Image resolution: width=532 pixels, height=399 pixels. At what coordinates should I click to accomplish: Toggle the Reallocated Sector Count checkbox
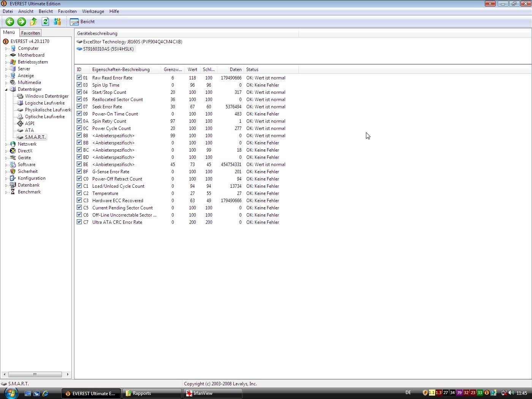tap(79, 99)
